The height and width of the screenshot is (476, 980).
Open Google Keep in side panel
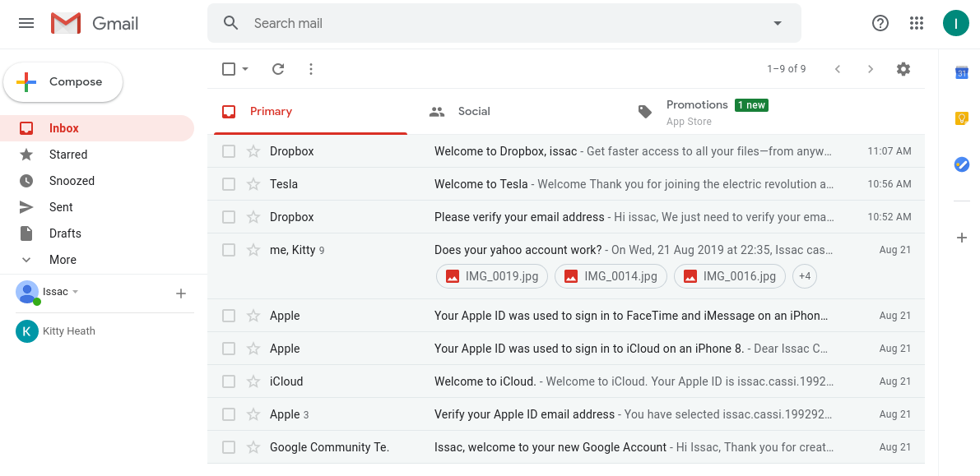(x=961, y=118)
